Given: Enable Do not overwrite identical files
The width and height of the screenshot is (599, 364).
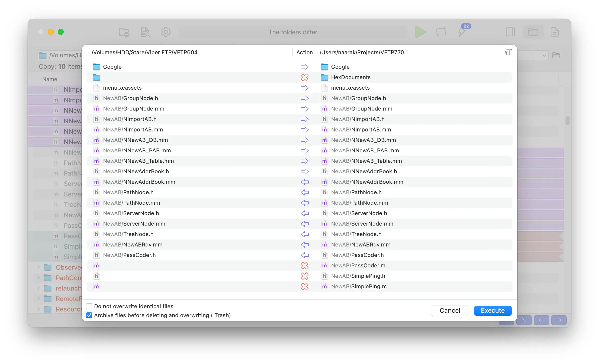Looking at the screenshot, I should 89,306.
